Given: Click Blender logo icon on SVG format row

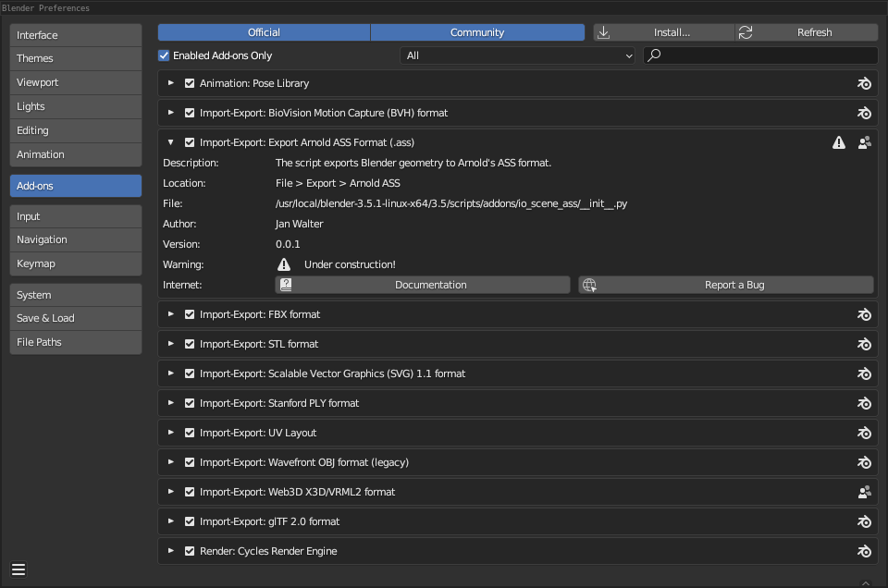Looking at the screenshot, I should point(864,374).
